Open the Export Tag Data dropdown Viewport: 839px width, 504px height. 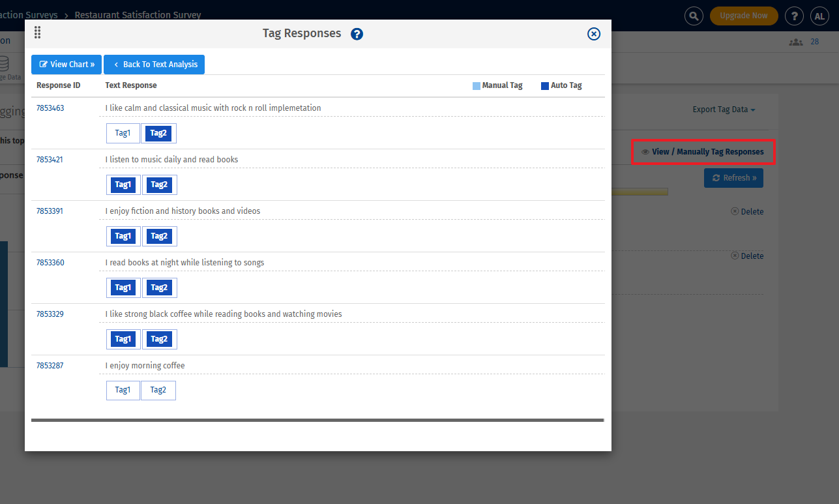tap(723, 110)
